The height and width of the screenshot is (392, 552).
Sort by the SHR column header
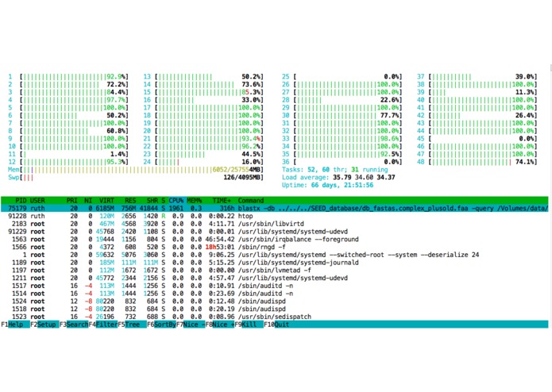[152, 201]
